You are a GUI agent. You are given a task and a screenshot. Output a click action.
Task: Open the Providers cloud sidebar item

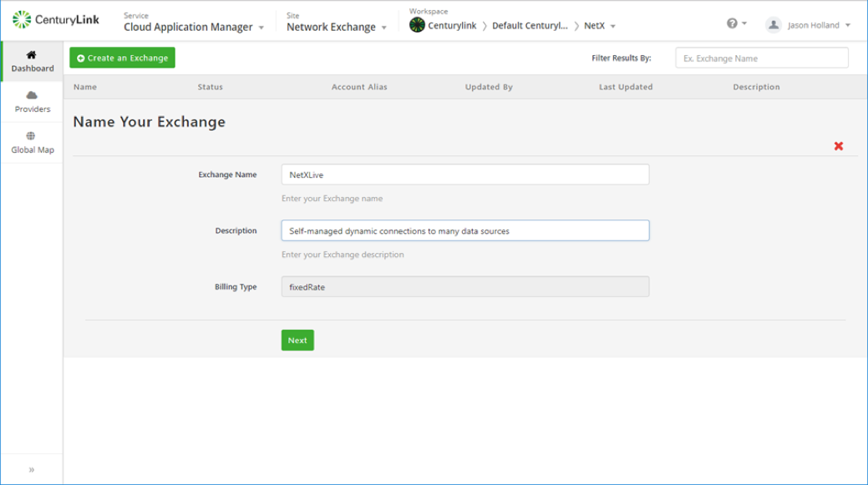pos(32,102)
